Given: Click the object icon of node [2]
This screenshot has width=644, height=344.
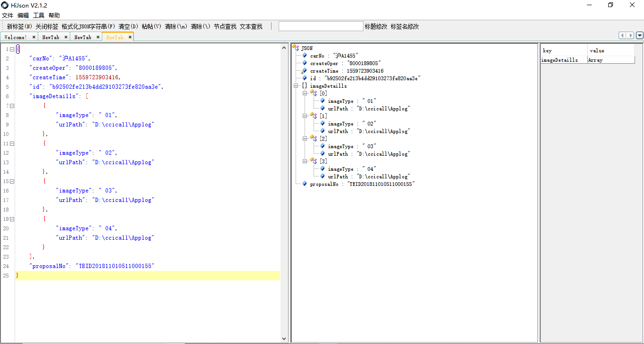Looking at the screenshot, I should [313, 138].
